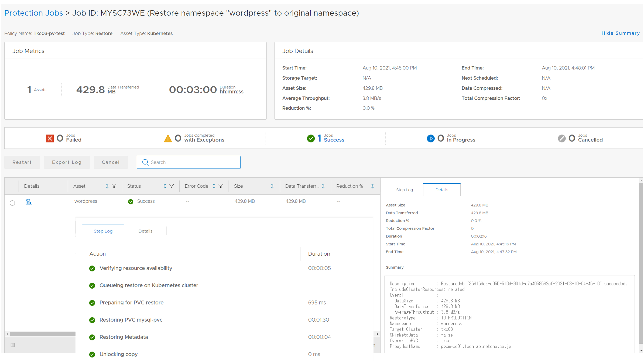
Task: Open the wordpress row details icon
Action: pos(28,202)
